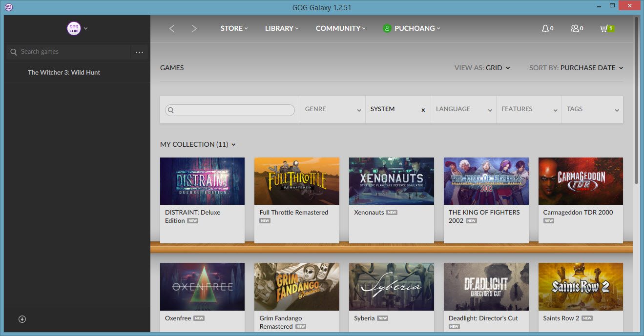The height and width of the screenshot is (336, 644).
Task: Click the forward navigation arrow
Action: tap(194, 28)
